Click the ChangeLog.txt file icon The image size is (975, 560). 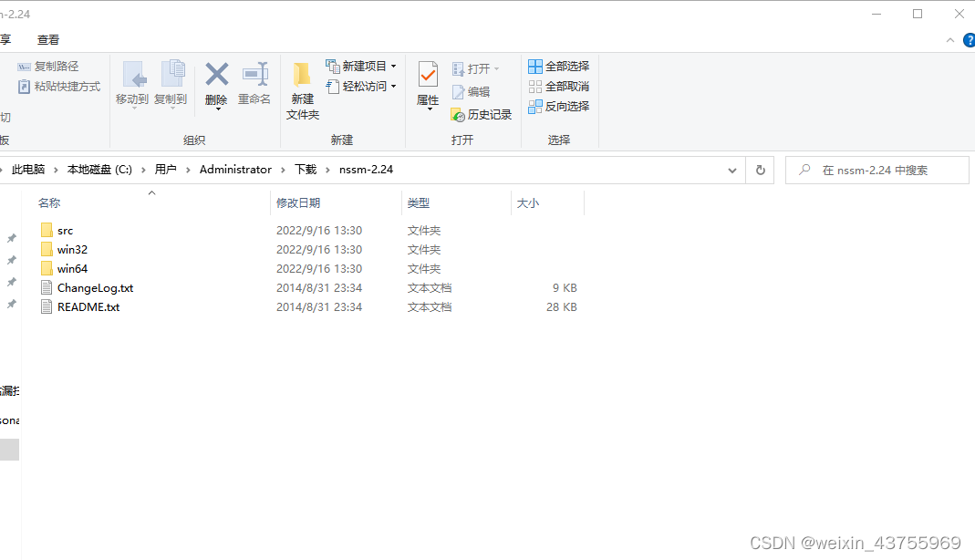click(x=47, y=288)
